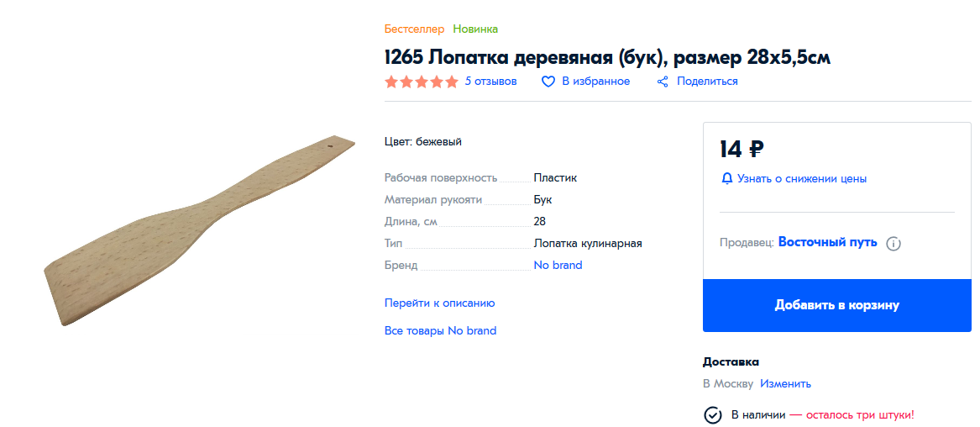Image resolution: width=980 pixels, height=427 pixels.
Task: Click the five-star rating icons
Action: tap(422, 82)
